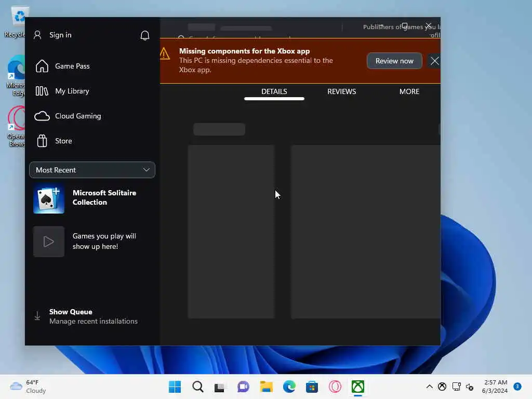Click the download arrow queue icon
The width and height of the screenshot is (532, 399).
pos(37,316)
